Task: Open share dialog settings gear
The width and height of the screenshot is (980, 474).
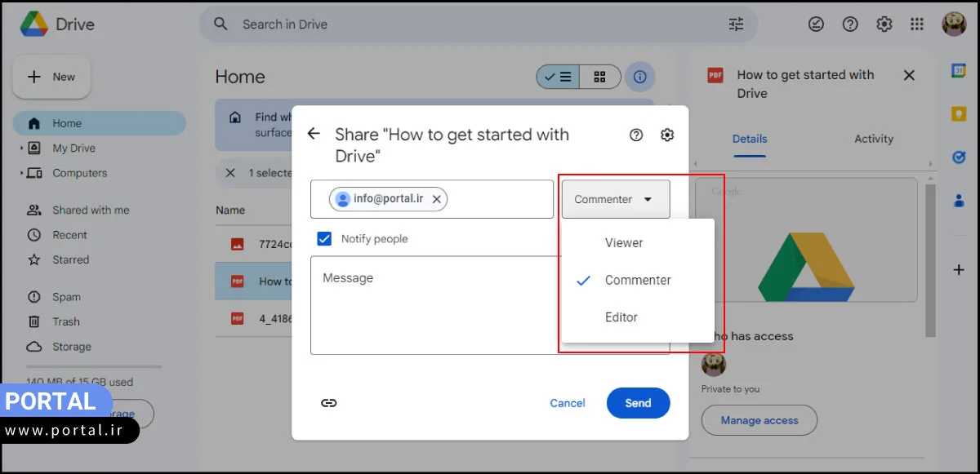Action: coord(667,135)
